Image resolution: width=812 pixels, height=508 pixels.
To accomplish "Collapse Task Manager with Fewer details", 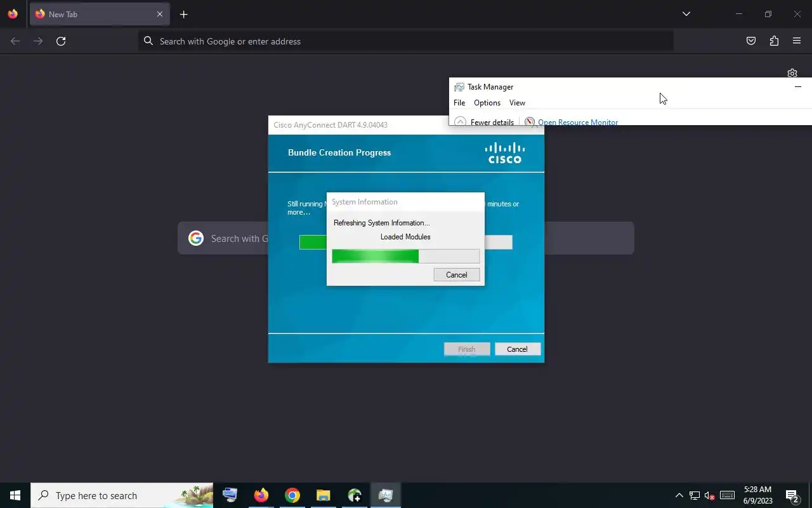I will pyautogui.click(x=485, y=122).
